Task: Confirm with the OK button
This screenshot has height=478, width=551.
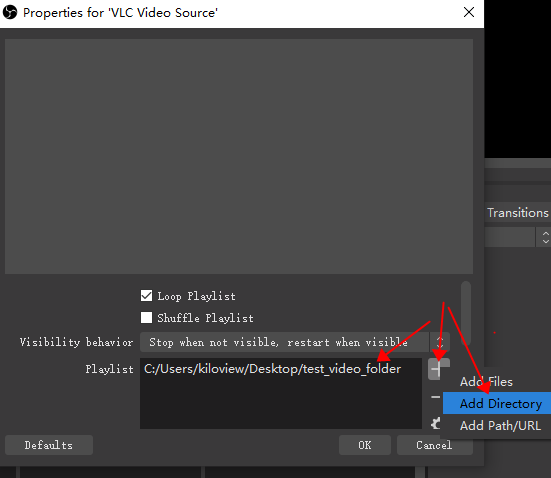Action: pyautogui.click(x=365, y=445)
